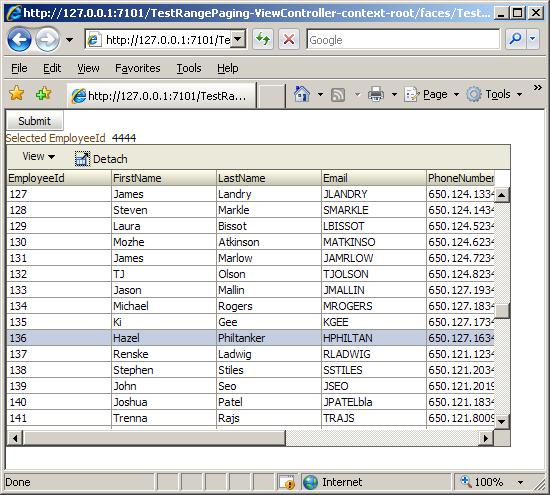Open the search provider options dropdown
Image resolution: width=550 pixels, height=495 pixels.
(x=533, y=39)
